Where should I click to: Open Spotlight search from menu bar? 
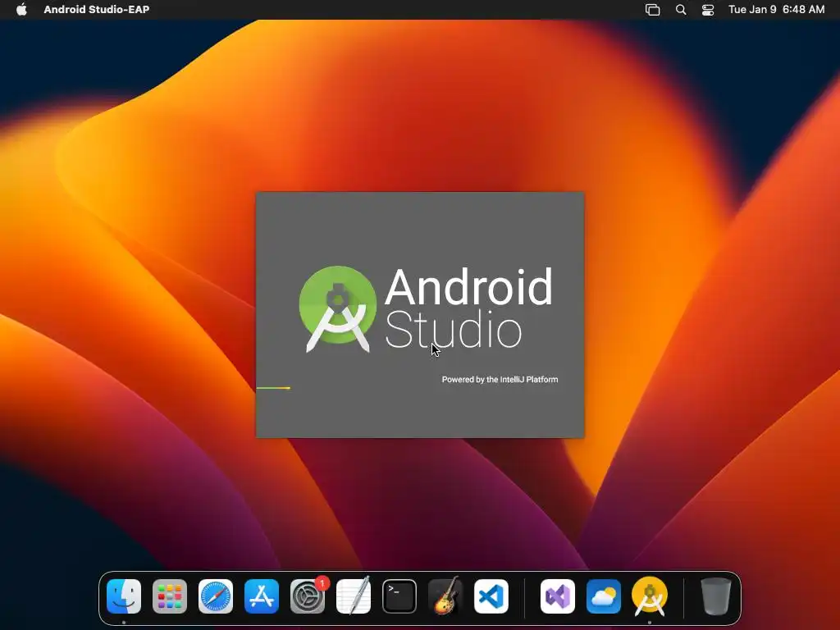(681, 10)
